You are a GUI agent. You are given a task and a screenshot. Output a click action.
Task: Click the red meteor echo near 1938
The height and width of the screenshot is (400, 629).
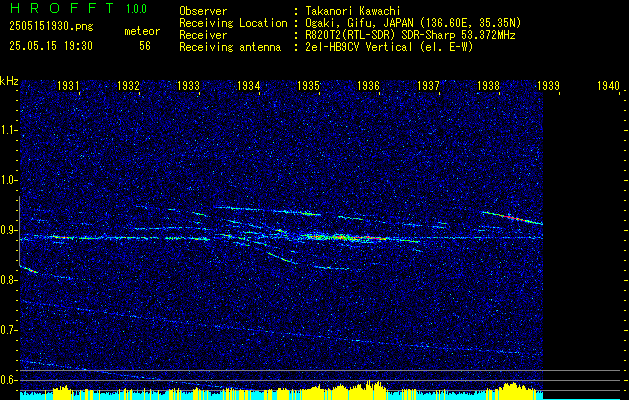tap(512, 218)
